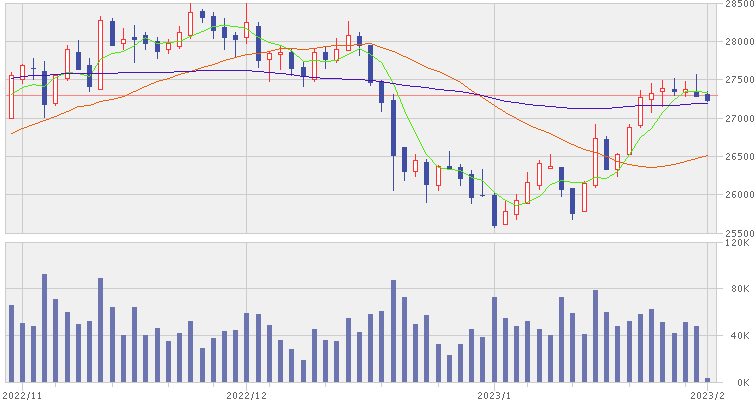Click the last tiny volume bar at 2023/2

(x=707, y=380)
